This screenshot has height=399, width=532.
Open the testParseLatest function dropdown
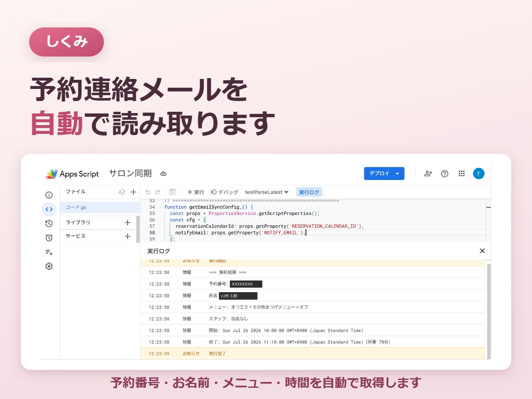pyautogui.click(x=267, y=192)
